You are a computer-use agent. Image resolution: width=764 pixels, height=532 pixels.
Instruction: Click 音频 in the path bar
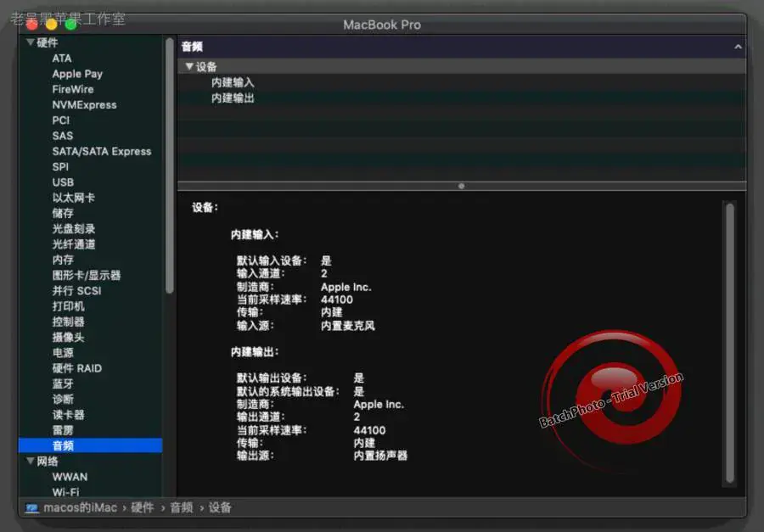(x=182, y=507)
